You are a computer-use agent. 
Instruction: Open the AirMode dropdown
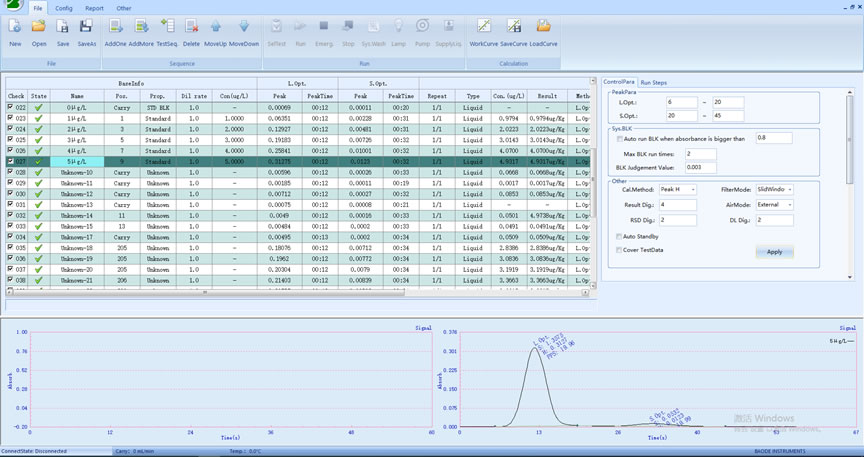click(774, 205)
